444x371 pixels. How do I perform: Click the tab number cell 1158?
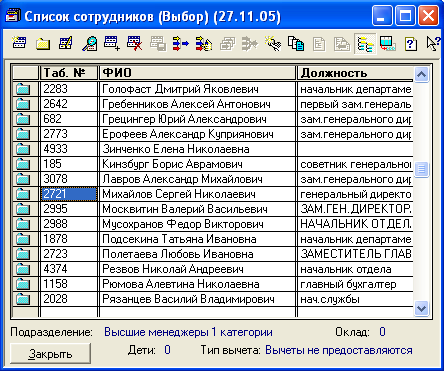pos(69,284)
